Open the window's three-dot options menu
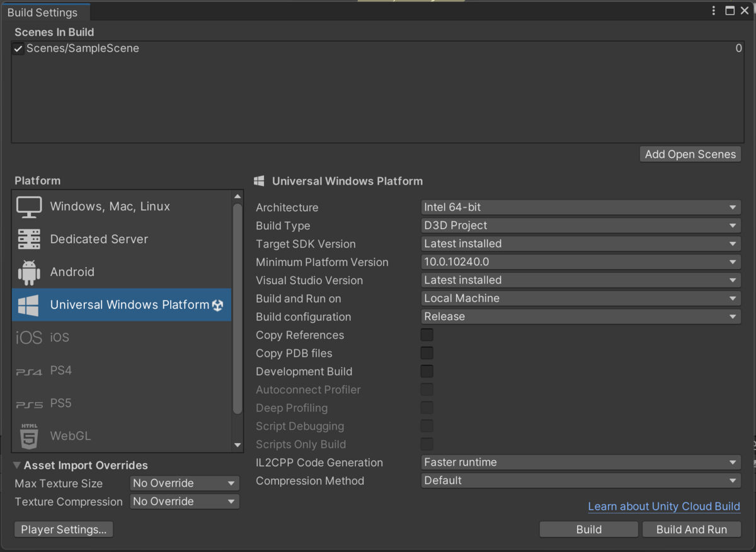 click(714, 11)
